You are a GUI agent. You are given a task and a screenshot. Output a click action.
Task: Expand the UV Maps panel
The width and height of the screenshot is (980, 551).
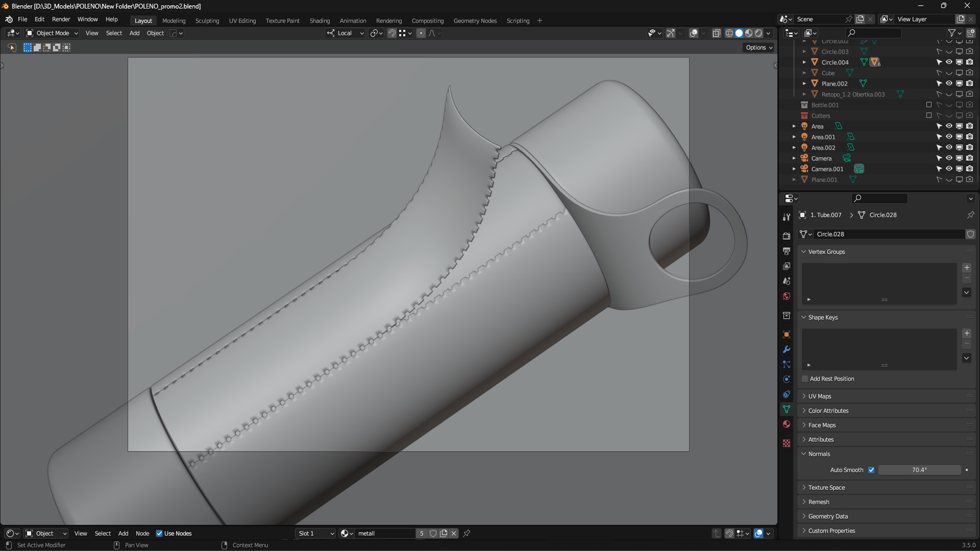coord(819,396)
